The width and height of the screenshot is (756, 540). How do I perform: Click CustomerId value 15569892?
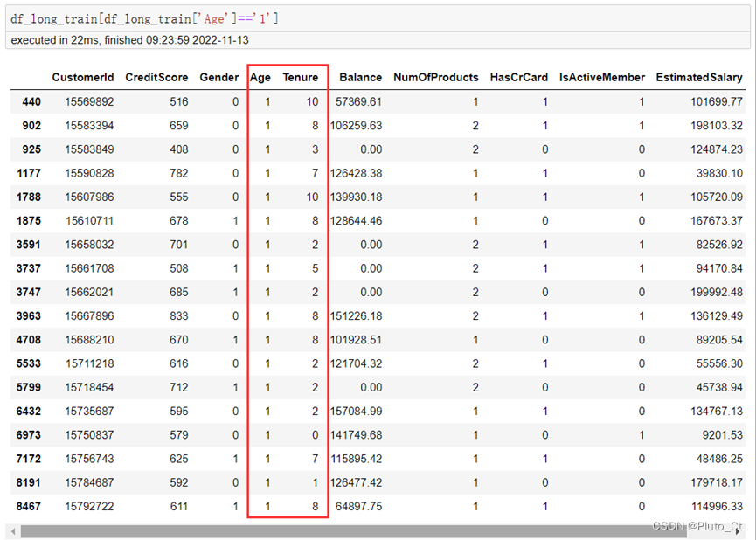90,101
